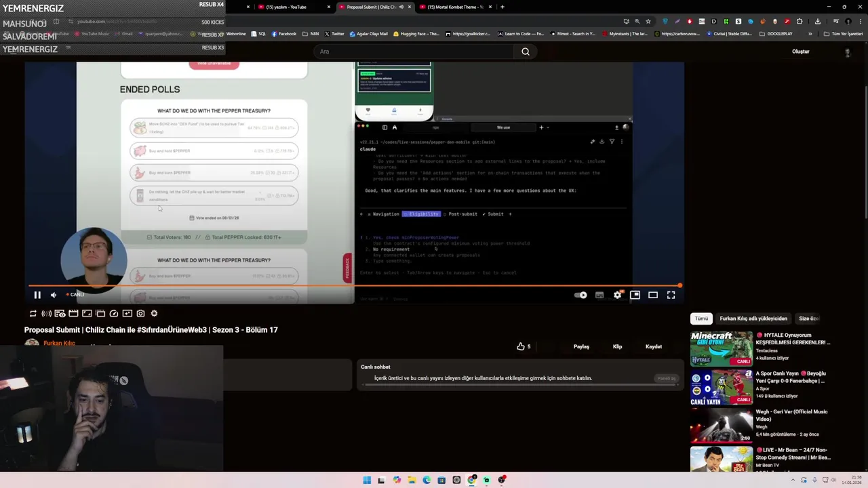This screenshot has height=488, width=868.
Task: Open Furkan Kılıç channel link
Action: coord(59,343)
